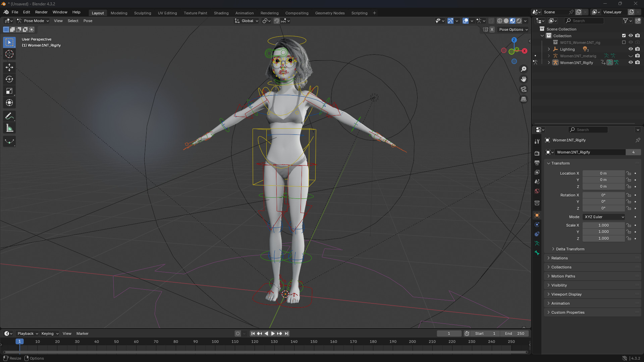Switch to the Sculpting workspace tab
This screenshot has height=362, width=644.
[x=143, y=13]
